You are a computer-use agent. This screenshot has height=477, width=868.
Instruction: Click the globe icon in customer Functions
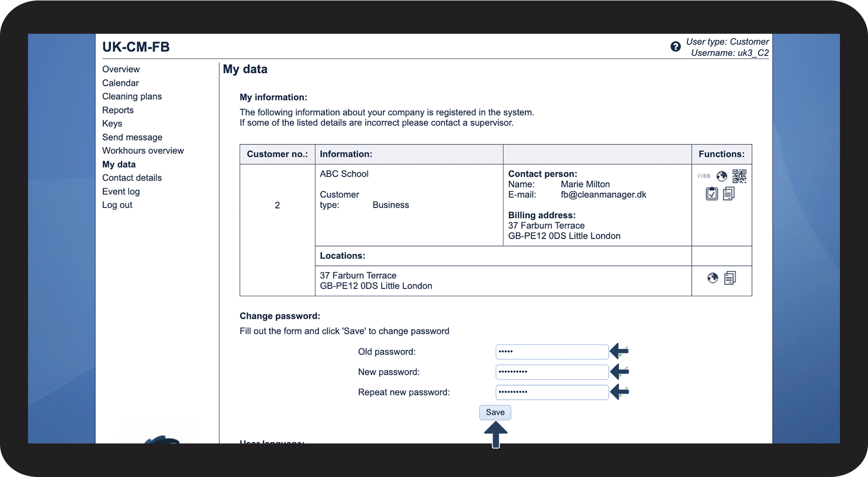(722, 176)
